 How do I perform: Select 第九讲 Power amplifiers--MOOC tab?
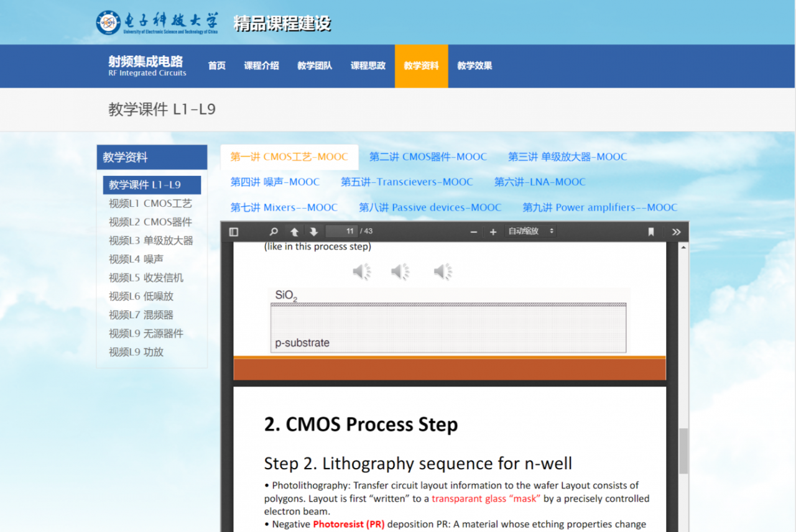tap(599, 208)
